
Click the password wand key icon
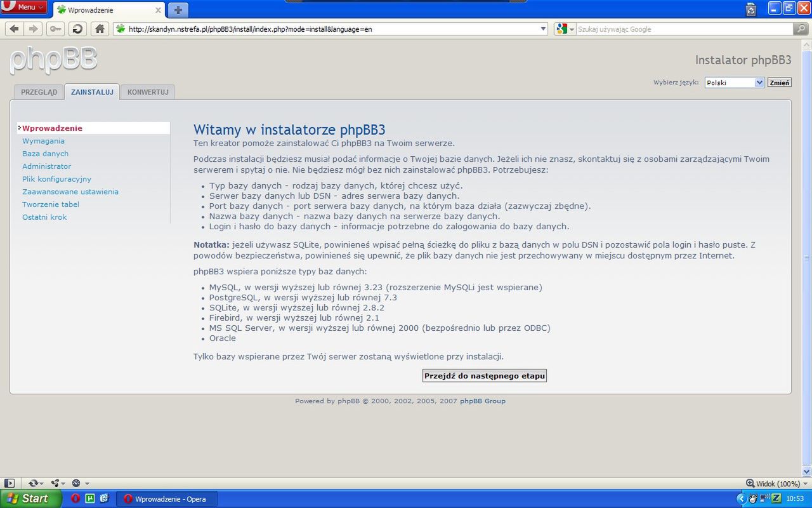coord(55,29)
